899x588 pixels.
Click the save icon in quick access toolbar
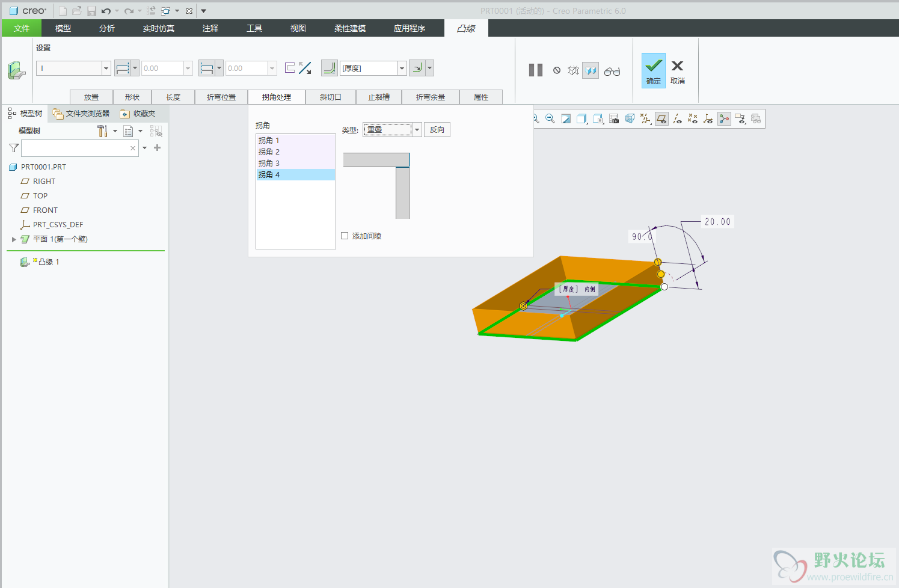coord(91,11)
